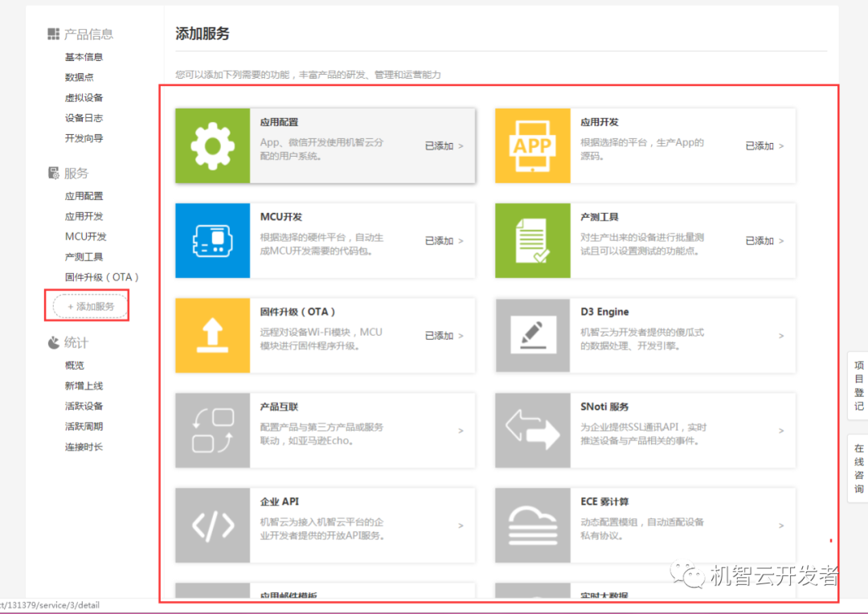868x614 pixels.
Task: Click the 产品互联 card description text
Action: pos(321,434)
